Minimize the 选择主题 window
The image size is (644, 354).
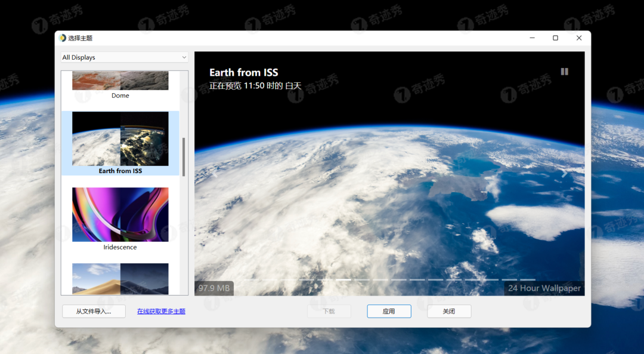tap(532, 38)
